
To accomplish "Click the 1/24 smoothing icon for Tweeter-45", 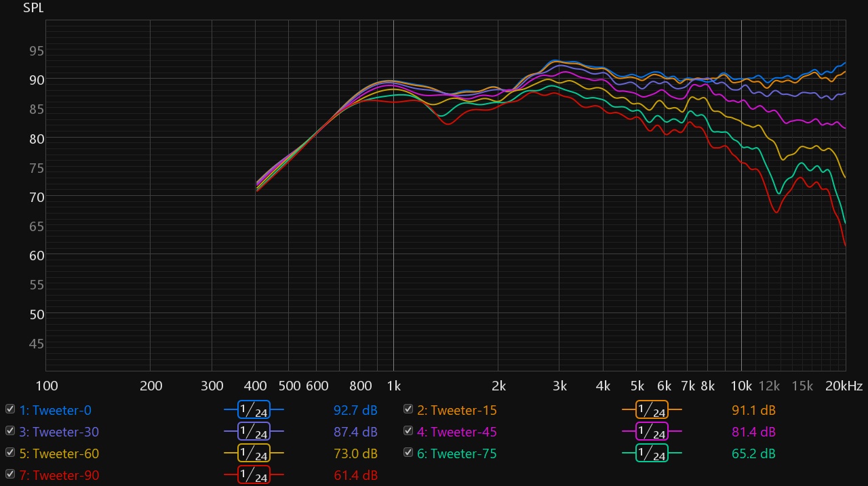I will [652, 432].
